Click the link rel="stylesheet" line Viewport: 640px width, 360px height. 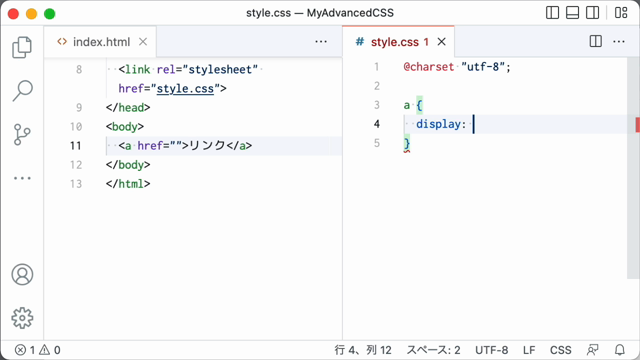coord(188,69)
